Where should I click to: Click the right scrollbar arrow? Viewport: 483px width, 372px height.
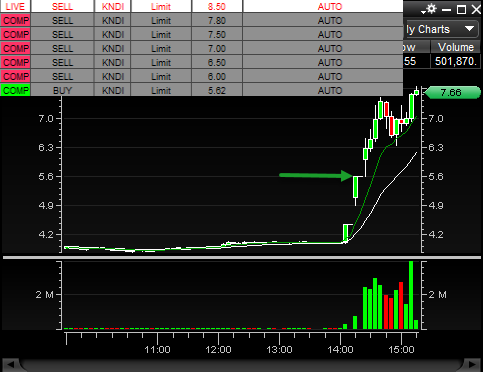472,364
